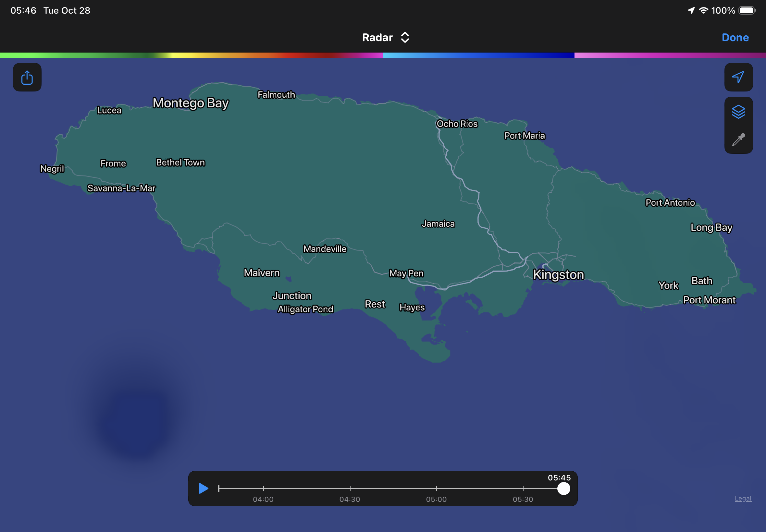The height and width of the screenshot is (532, 766).
Task: Tap the Kingston city label on map
Action: pyautogui.click(x=558, y=275)
